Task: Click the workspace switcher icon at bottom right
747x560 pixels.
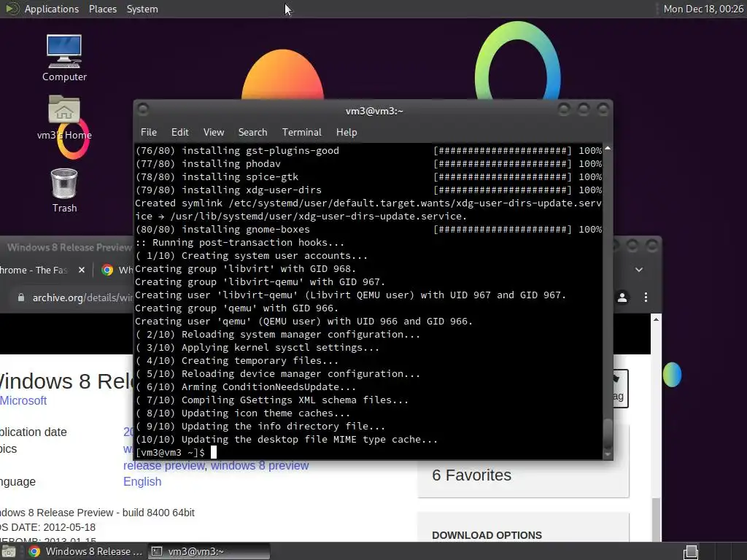Action: [691, 552]
